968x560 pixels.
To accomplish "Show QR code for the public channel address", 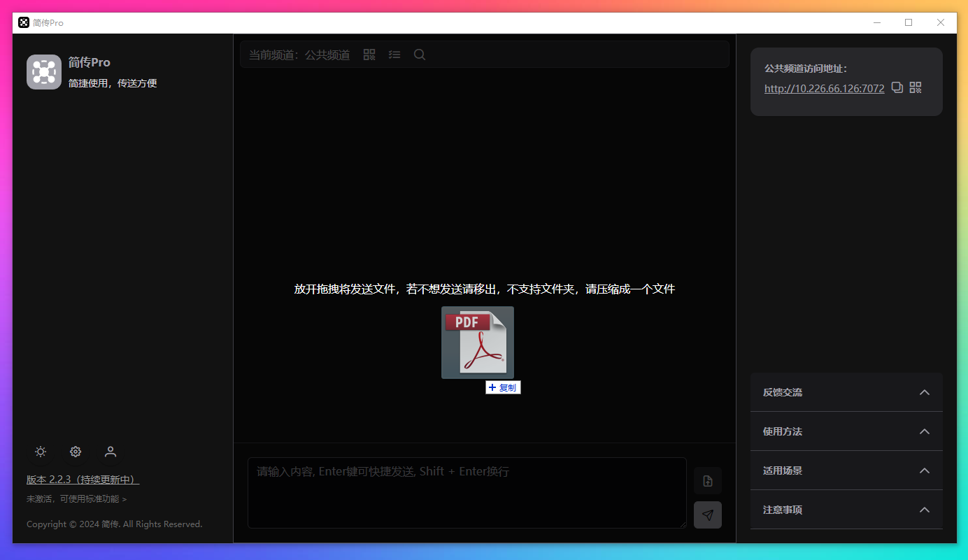I will 916,88.
